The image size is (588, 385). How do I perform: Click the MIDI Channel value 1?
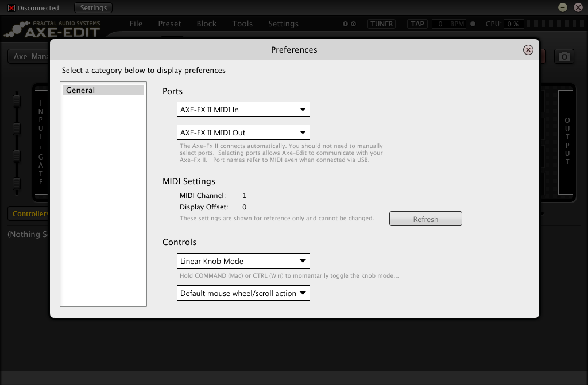[245, 196]
